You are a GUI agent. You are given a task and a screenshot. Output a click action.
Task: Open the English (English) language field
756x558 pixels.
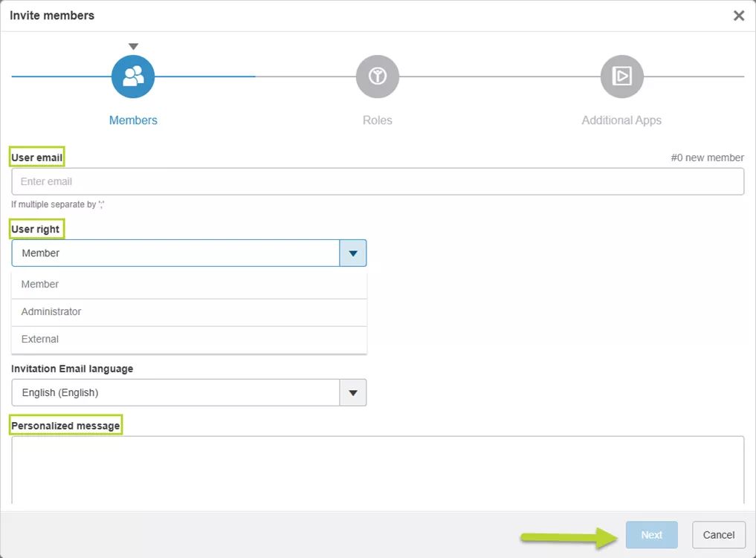click(175, 393)
